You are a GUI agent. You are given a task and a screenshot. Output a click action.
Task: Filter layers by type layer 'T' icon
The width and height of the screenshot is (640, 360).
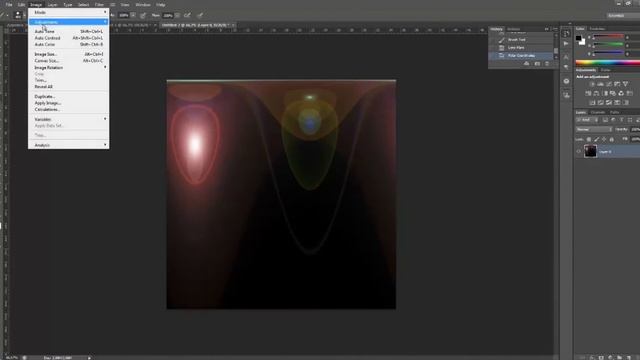(622, 120)
